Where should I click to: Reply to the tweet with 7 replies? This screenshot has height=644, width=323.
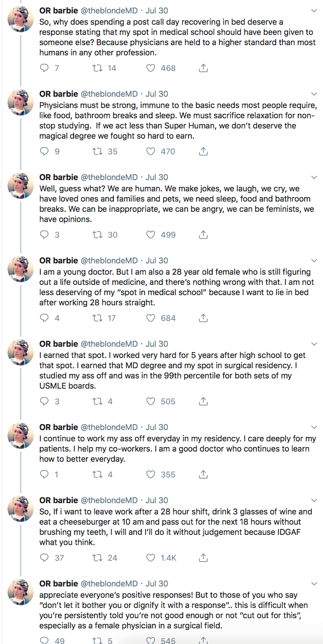coord(45,68)
